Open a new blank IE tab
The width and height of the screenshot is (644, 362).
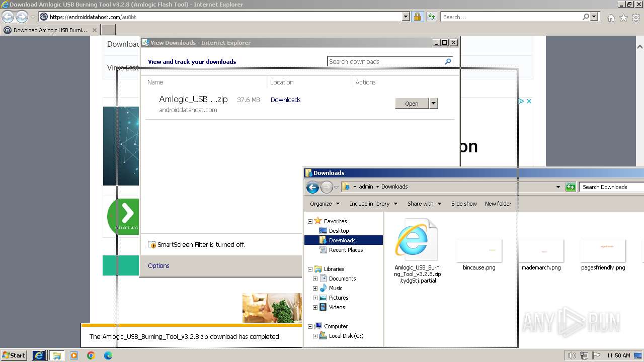tap(108, 30)
